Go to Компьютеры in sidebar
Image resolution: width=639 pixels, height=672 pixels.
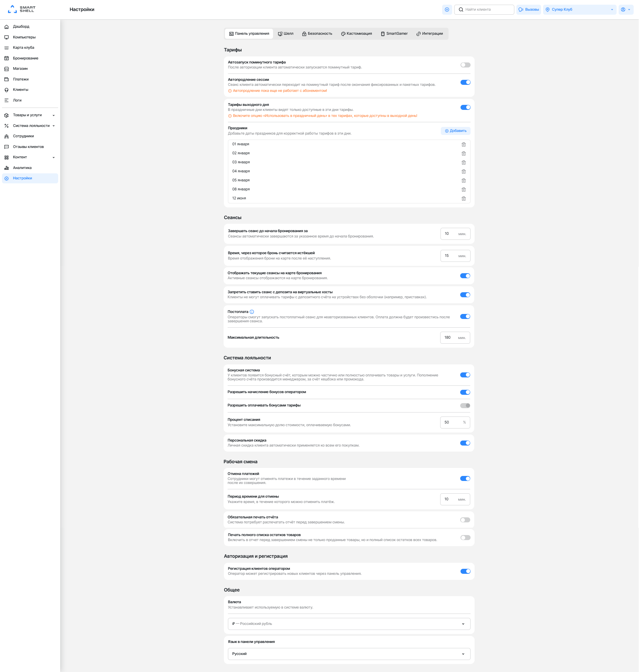point(30,37)
